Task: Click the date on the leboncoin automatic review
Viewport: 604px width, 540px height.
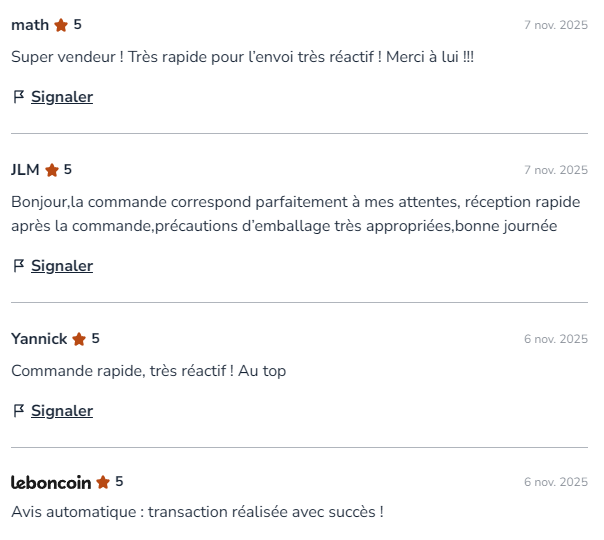Action: point(556,482)
